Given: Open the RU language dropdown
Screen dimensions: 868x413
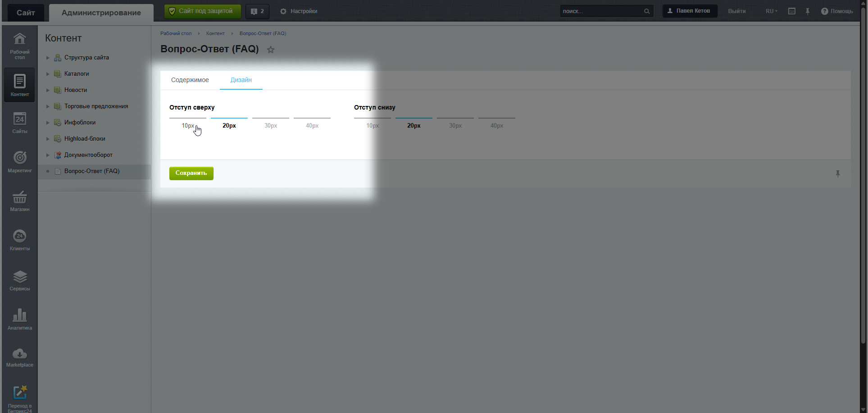Looking at the screenshot, I should [771, 11].
